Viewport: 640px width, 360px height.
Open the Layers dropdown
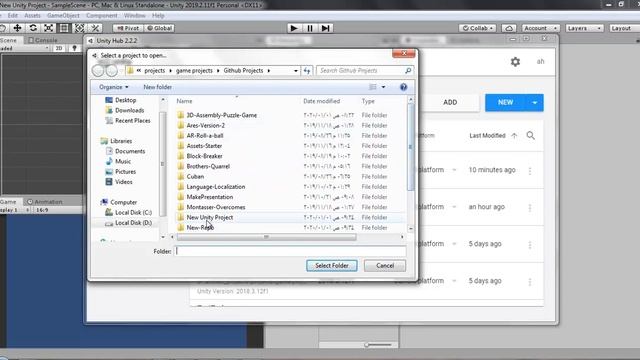pyautogui.click(x=584, y=28)
